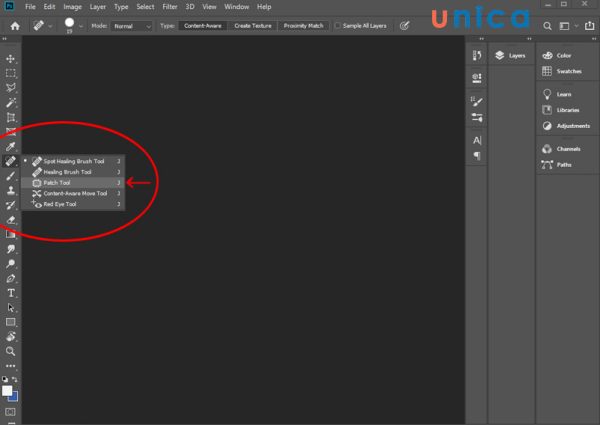Toggle Quick Mask mode icon
Screen dimensions: 600x425
tap(10, 412)
